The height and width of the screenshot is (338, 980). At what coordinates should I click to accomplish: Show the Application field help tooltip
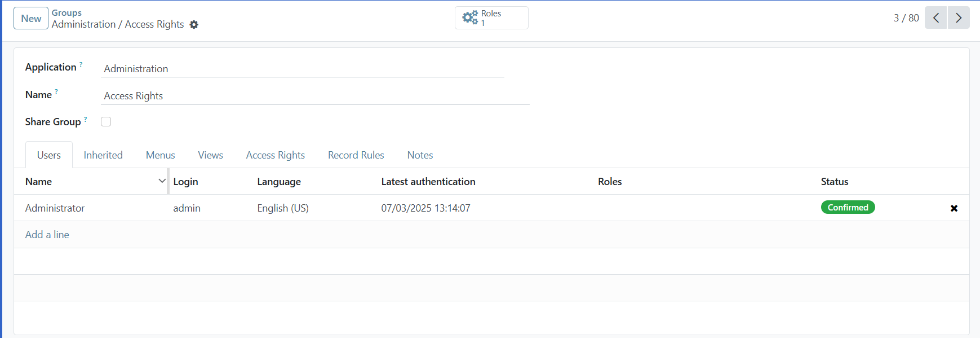[x=81, y=64]
